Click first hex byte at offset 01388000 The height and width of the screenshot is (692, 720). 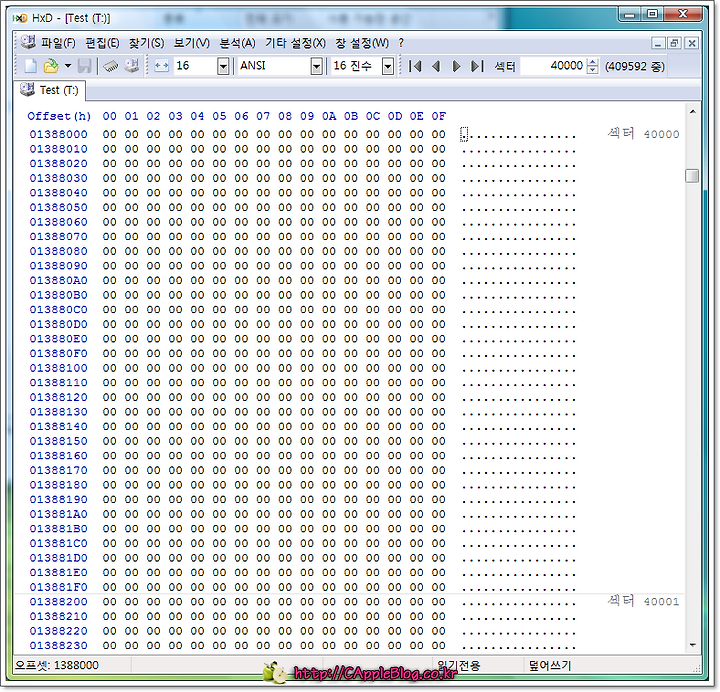(x=110, y=135)
